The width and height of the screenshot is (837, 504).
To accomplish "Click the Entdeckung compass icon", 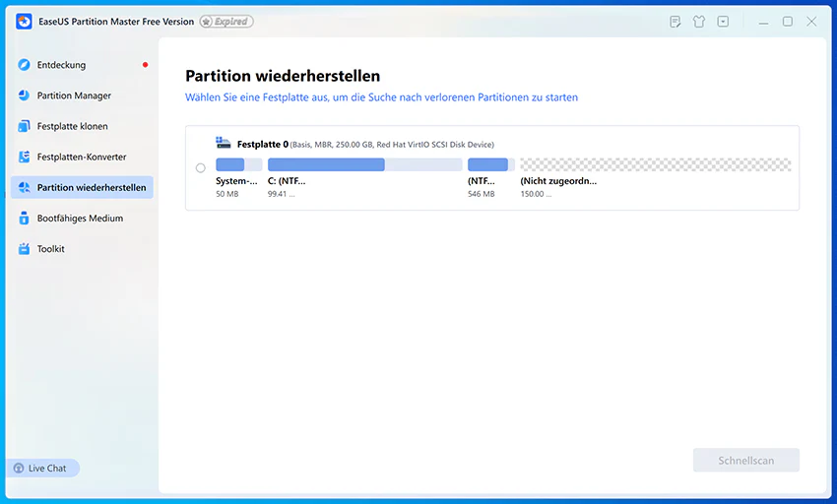I will pyautogui.click(x=24, y=65).
